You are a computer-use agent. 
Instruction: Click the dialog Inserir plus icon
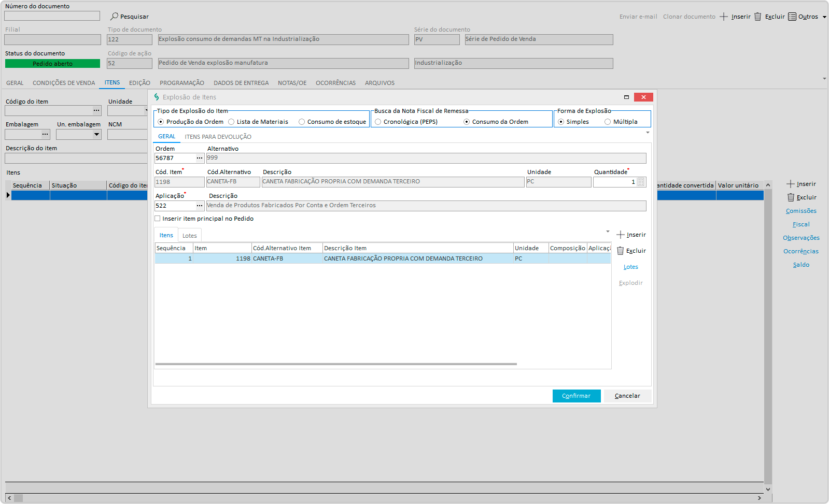[620, 235]
